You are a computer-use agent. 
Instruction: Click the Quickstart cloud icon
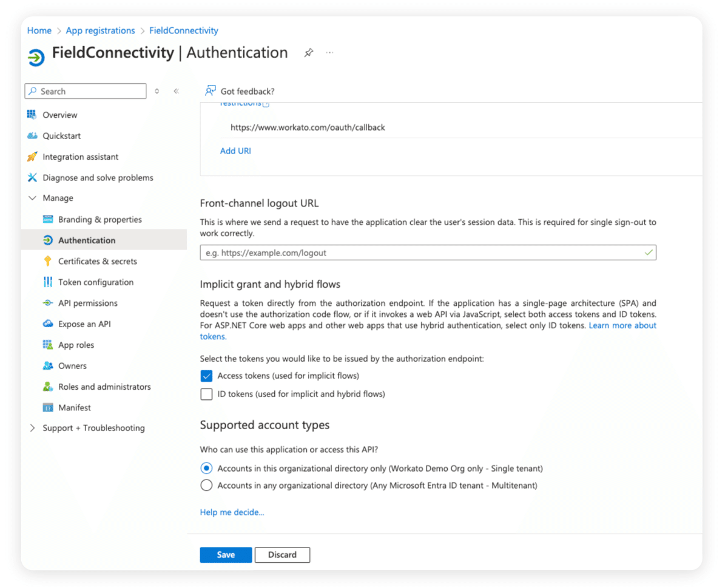click(x=32, y=136)
